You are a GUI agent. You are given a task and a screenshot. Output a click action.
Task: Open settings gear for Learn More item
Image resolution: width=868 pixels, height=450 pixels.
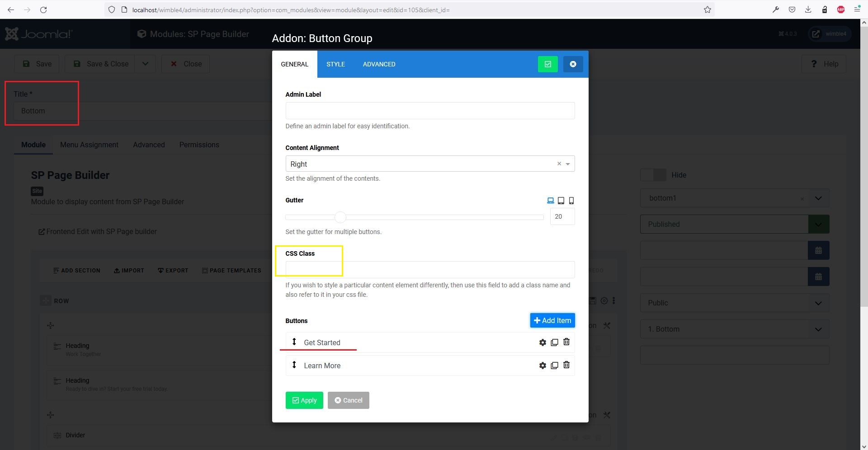[x=542, y=366]
